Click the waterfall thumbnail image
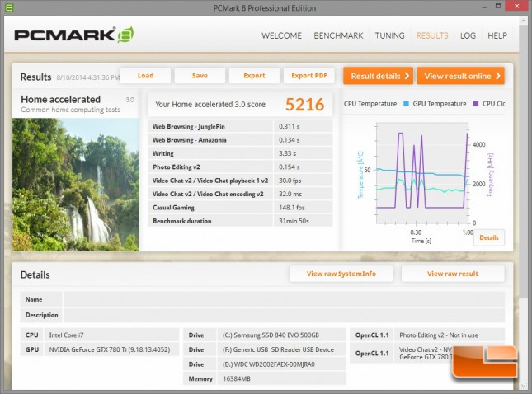 coord(76,185)
